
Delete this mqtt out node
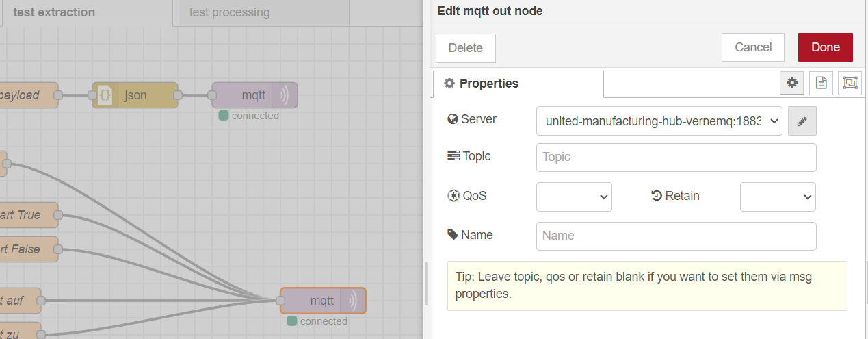pos(465,48)
